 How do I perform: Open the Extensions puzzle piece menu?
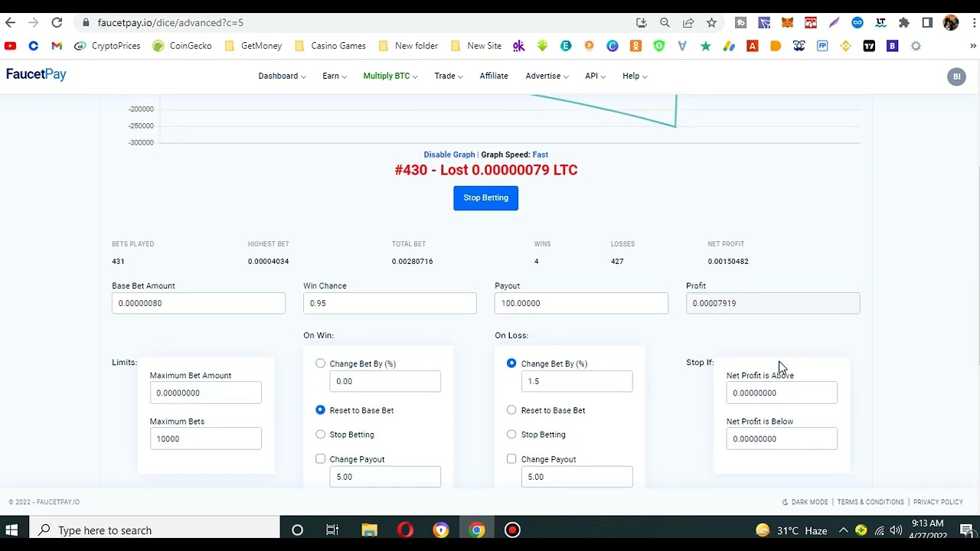pyautogui.click(x=904, y=23)
